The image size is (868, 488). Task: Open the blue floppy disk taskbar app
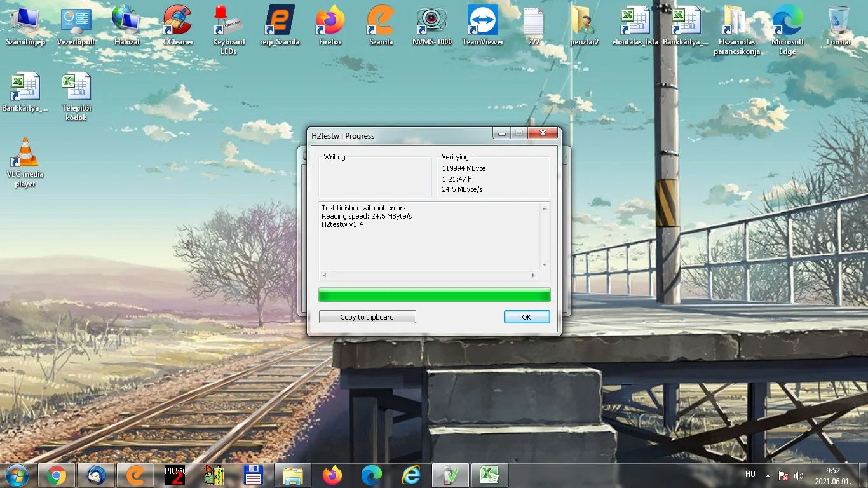pyautogui.click(x=254, y=475)
